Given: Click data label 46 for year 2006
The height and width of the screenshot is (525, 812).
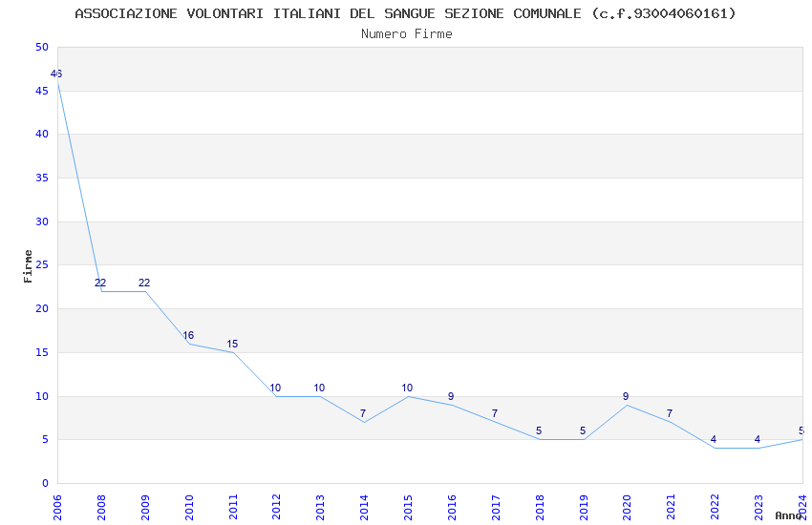Looking at the screenshot, I should pyautogui.click(x=56, y=73).
